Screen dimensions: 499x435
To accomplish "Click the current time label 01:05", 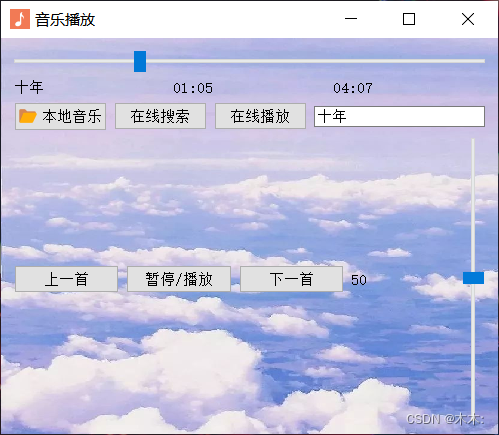I will 193,88.
